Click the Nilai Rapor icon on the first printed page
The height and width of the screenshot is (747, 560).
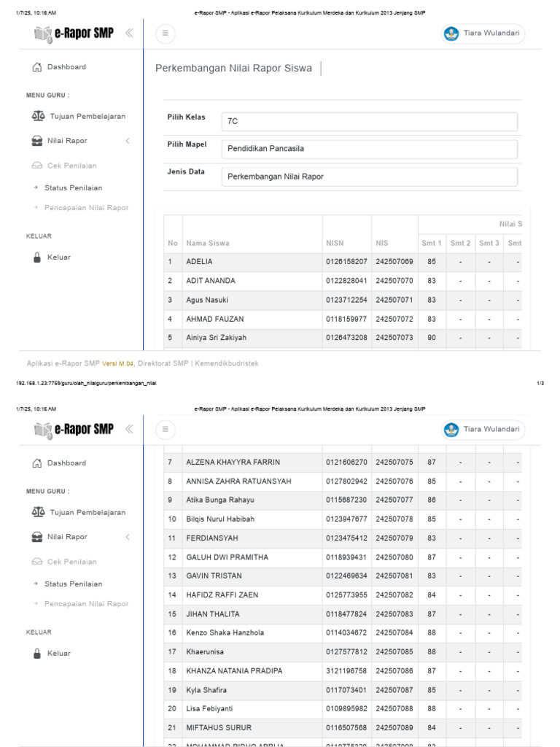pos(37,141)
